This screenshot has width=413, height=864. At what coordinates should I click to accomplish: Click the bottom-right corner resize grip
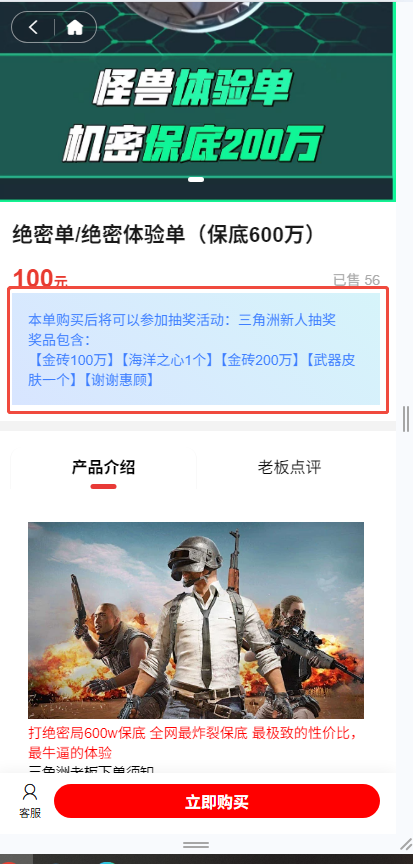click(x=406, y=844)
